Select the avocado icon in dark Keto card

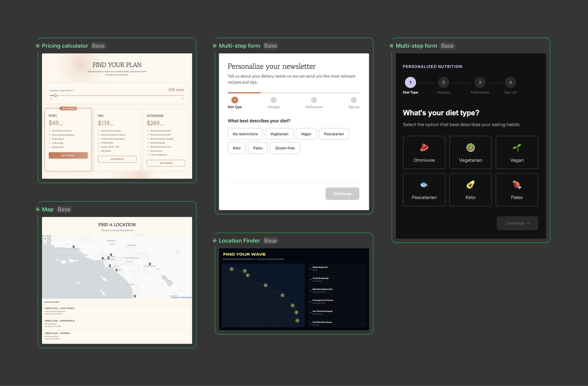[x=470, y=185]
